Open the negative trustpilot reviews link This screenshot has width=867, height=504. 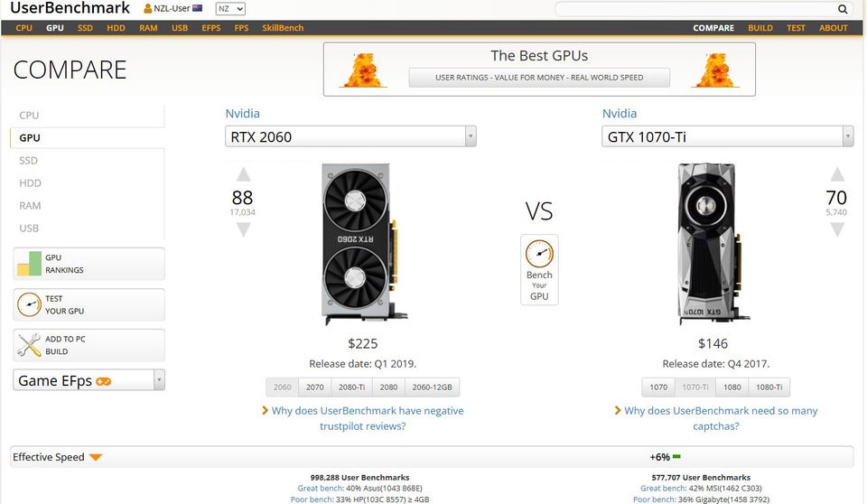(363, 418)
